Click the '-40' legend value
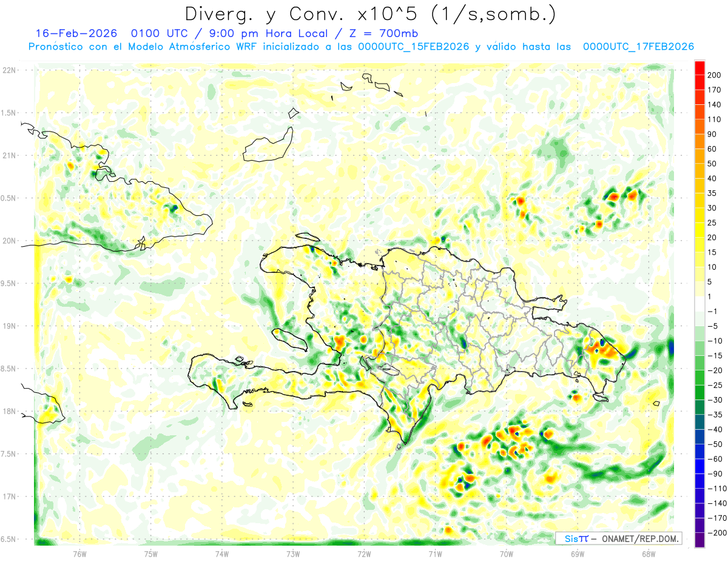The width and height of the screenshot is (728, 562). tap(716, 430)
